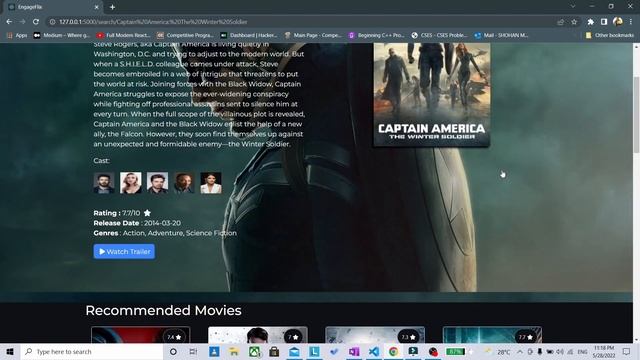Screen dimensions: 640x360
Task: Open the recommended movie rated 7.4
Action: tap(141, 335)
